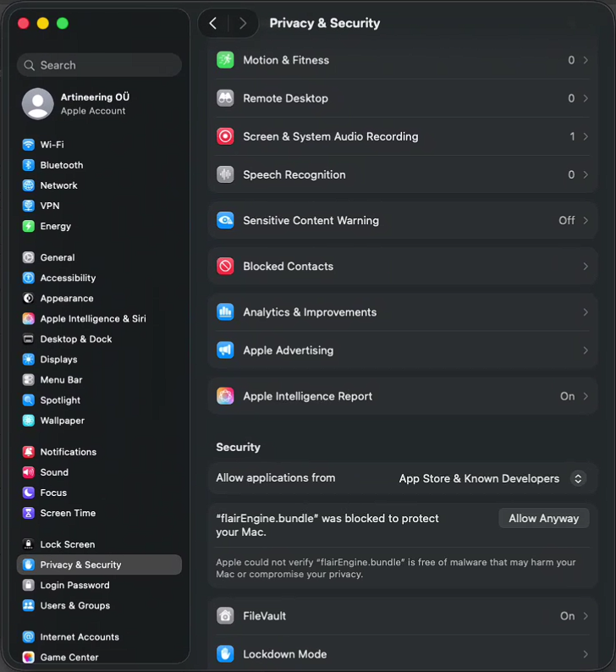Click the malware verification notice text
This screenshot has height=672, width=616.
[396, 568]
